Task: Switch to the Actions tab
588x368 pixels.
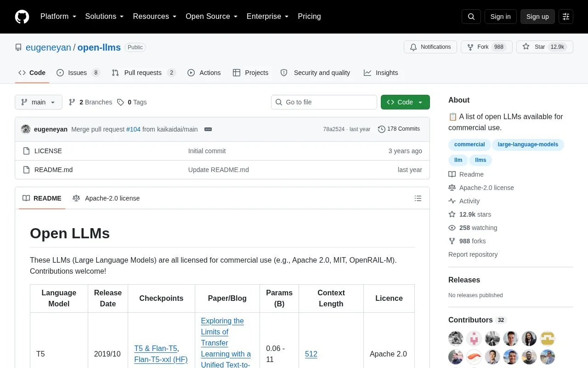Action: tap(204, 73)
